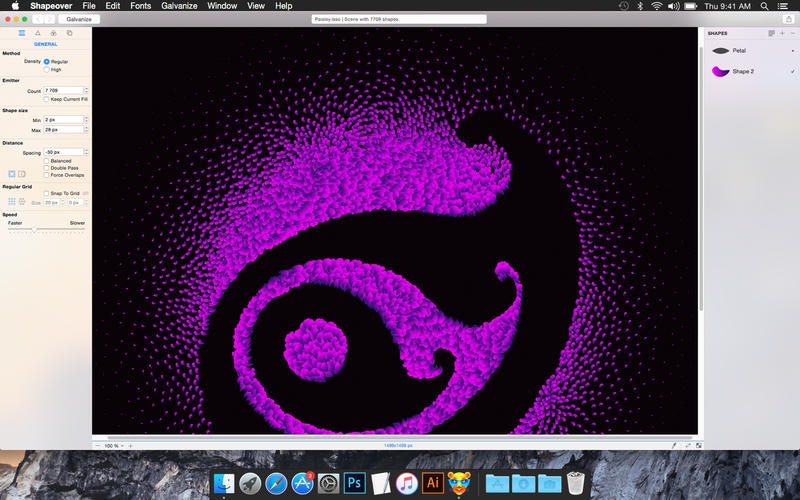Click the Spotlight search icon in menu bar
Image resolution: width=800 pixels, height=500 pixels.
pos(764,6)
